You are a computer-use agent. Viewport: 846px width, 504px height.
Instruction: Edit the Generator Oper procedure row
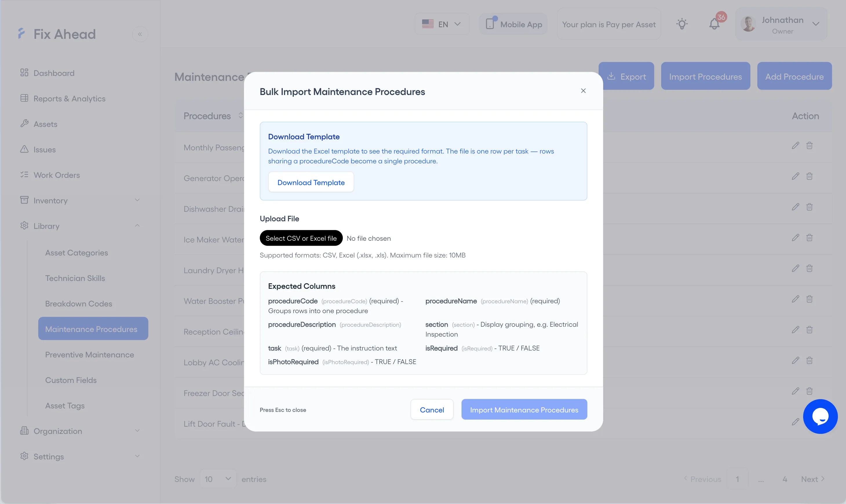[795, 176]
